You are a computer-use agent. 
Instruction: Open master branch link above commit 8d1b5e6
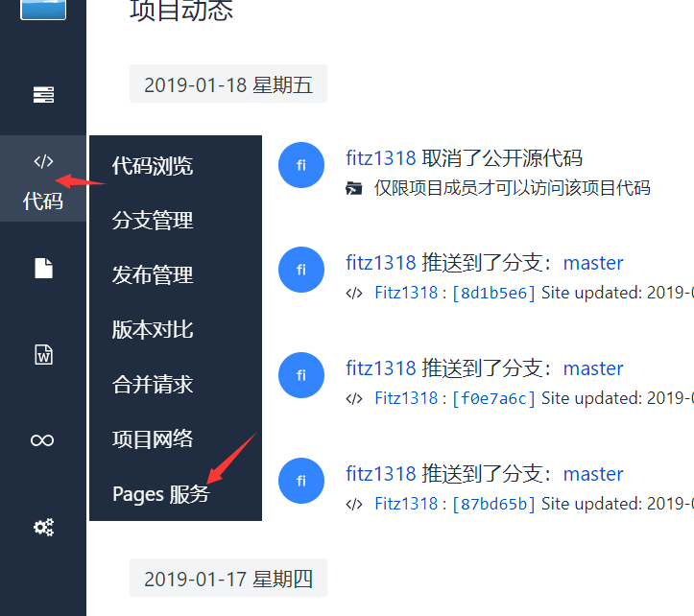pos(593,263)
